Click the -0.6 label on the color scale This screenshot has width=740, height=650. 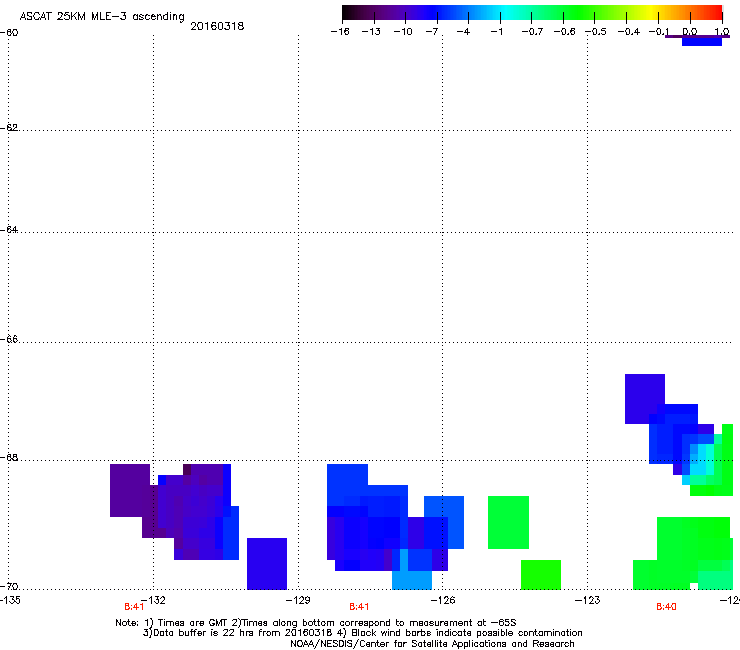(x=564, y=32)
